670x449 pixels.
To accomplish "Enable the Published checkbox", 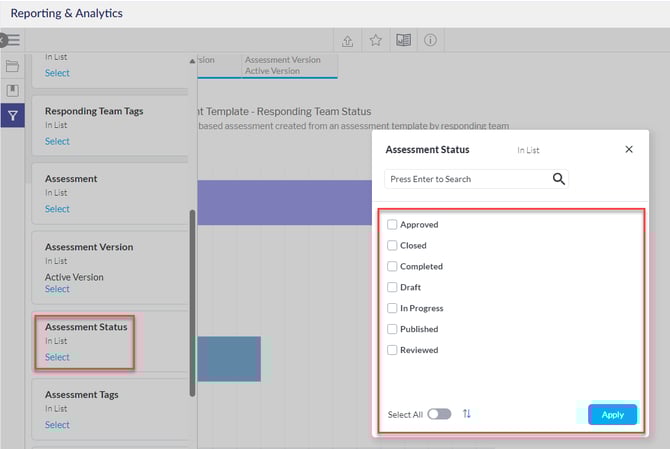I will 393,329.
